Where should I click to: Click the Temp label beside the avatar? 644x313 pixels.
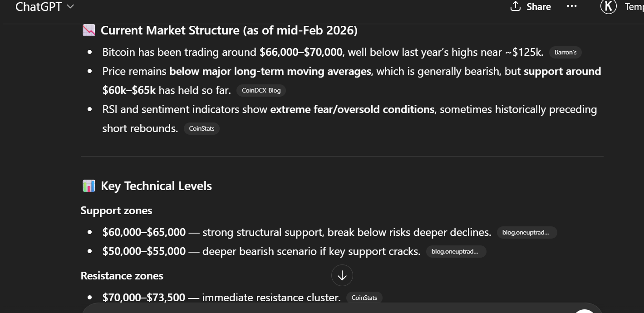point(634,7)
